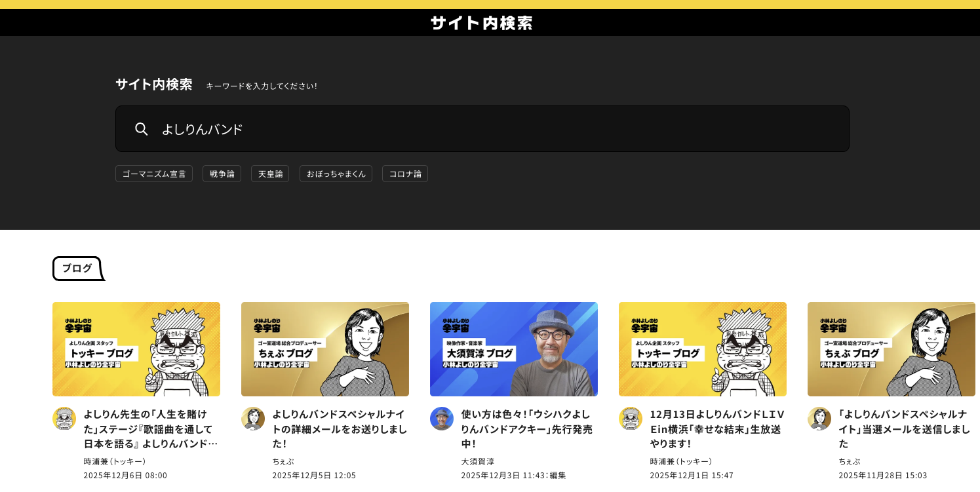
Task: Choose the 天皇論 keyword tag
Action: pyautogui.click(x=270, y=174)
